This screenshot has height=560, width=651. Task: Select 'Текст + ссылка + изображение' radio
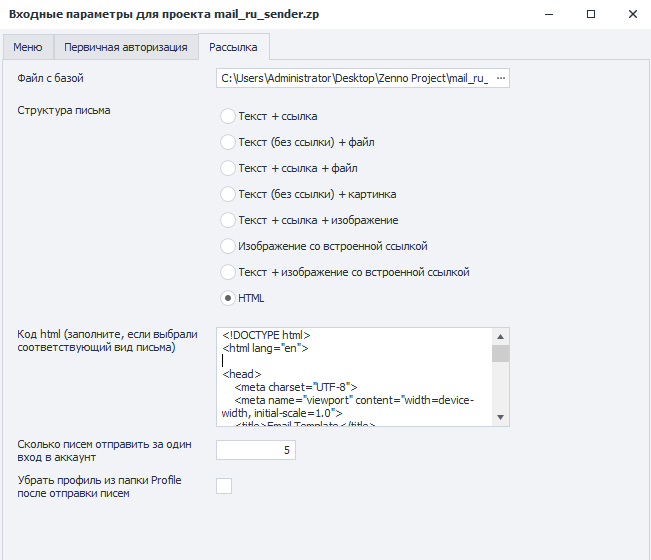pos(228,220)
